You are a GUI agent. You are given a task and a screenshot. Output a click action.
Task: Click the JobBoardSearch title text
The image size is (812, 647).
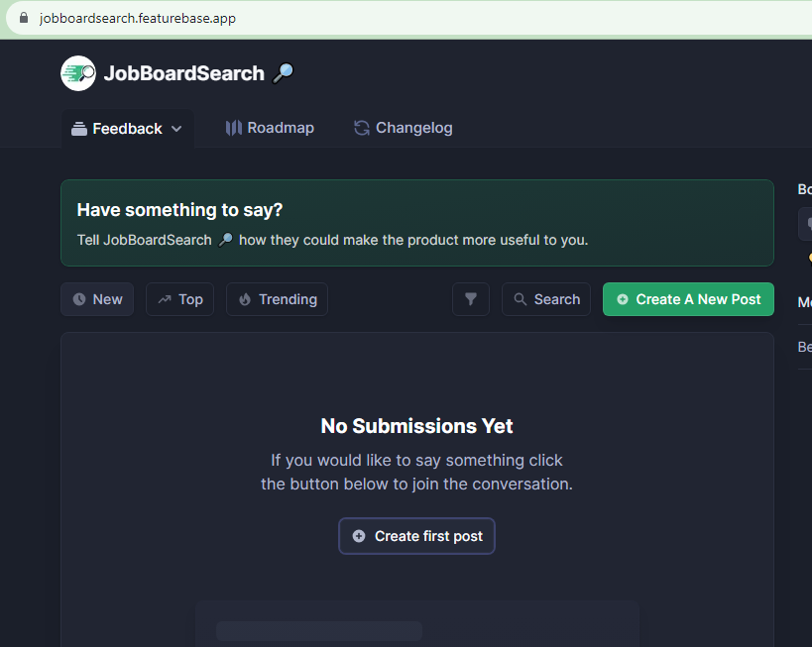click(183, 73)
